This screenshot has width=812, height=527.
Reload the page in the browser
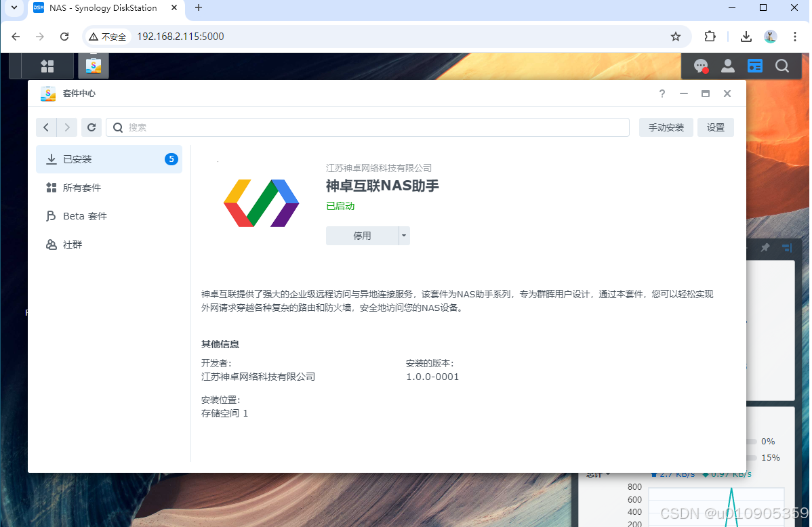tap(64, 36)
